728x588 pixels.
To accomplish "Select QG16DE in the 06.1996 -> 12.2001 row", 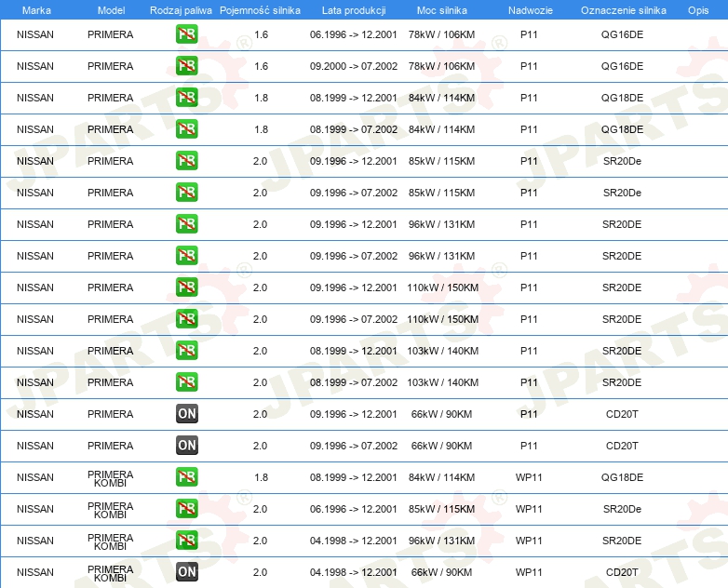I will tap(622, 34).
